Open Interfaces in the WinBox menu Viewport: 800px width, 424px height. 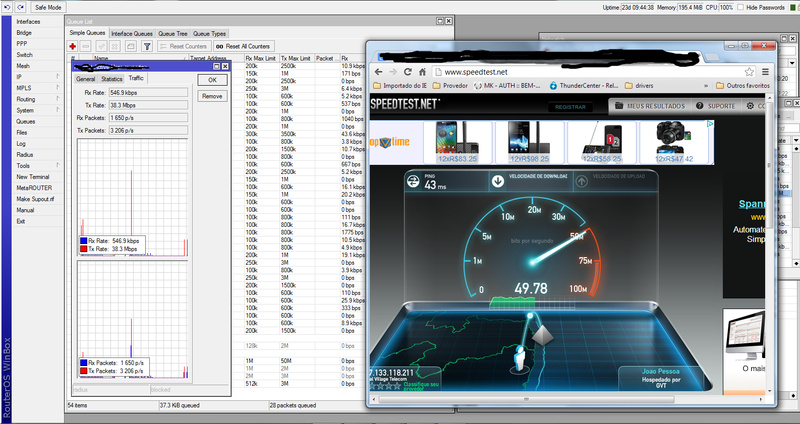[x=28, y=21]
